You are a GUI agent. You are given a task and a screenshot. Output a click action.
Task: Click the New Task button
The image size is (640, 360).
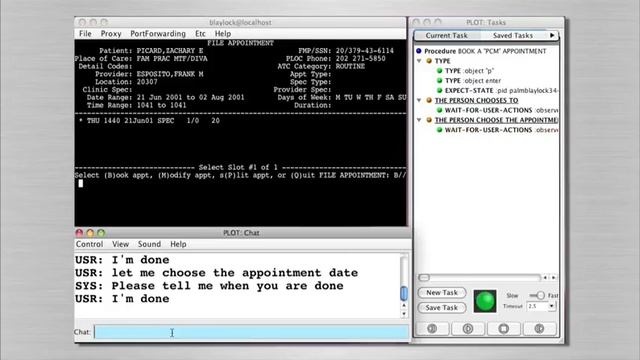[442, 293]
